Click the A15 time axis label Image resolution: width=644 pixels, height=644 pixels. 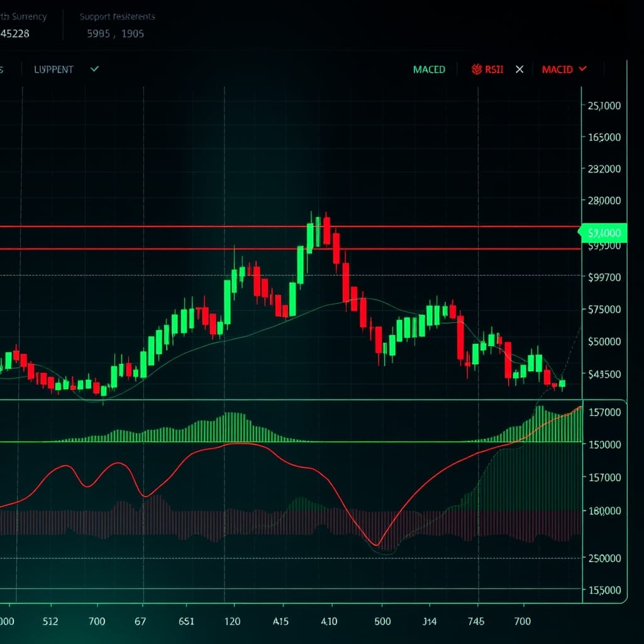280,621
